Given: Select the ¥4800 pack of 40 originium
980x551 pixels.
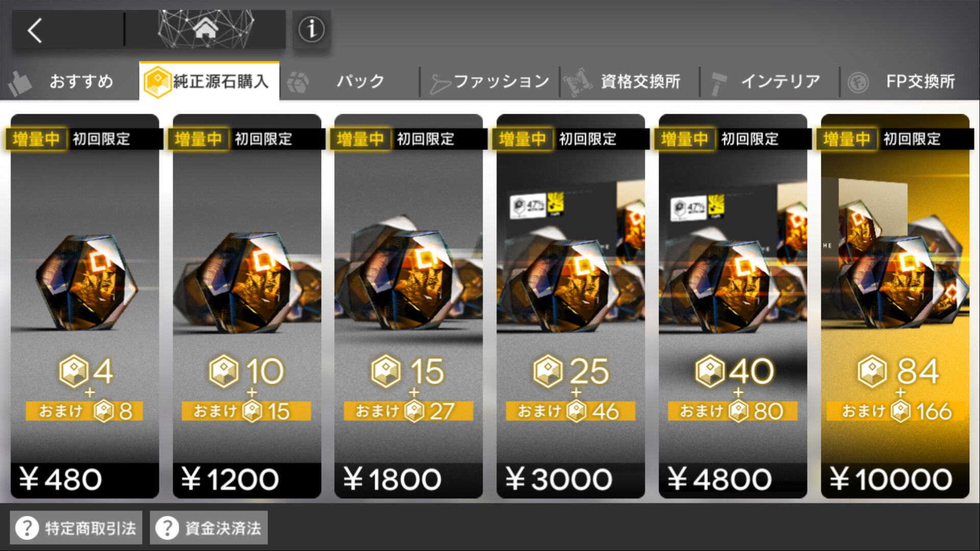Looking at the screenshot, I should tap(733, 306).
